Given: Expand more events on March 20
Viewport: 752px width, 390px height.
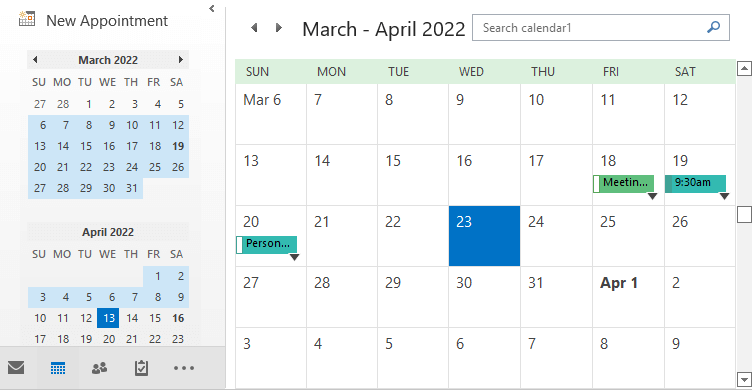Looking at the screenshot, I should click(x=294, y=257).
